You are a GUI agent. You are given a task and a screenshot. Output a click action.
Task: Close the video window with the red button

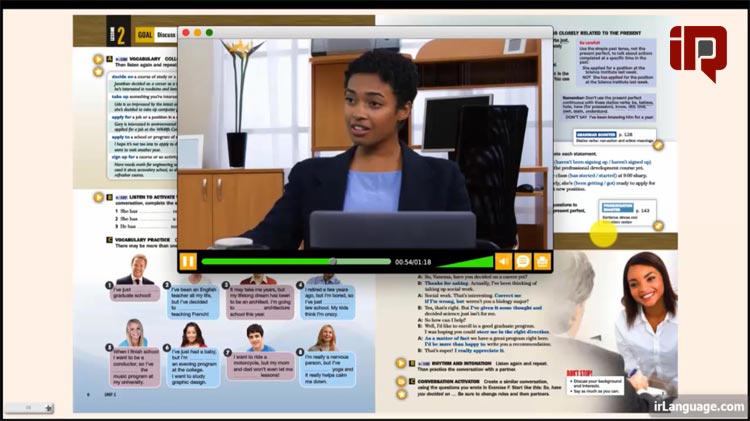186,33
